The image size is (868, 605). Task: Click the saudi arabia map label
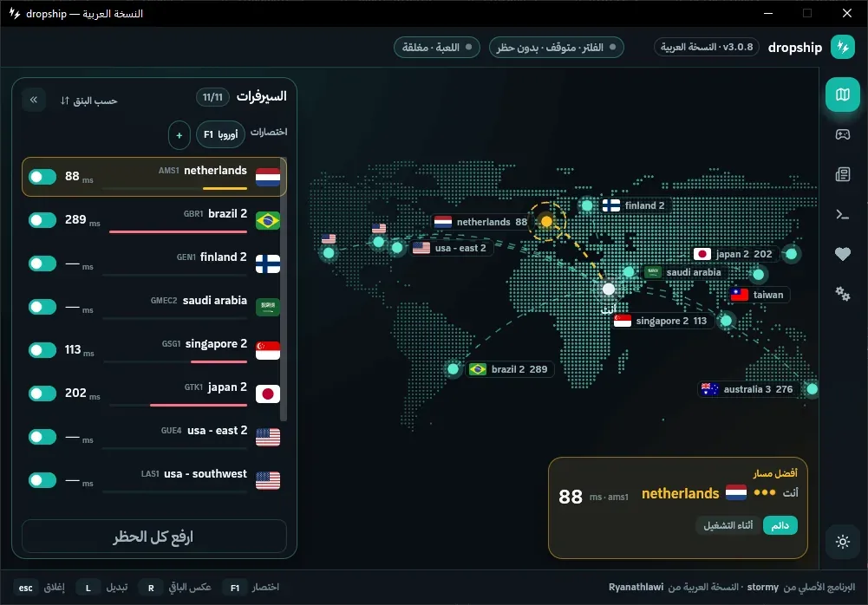[x=683, y=272]
